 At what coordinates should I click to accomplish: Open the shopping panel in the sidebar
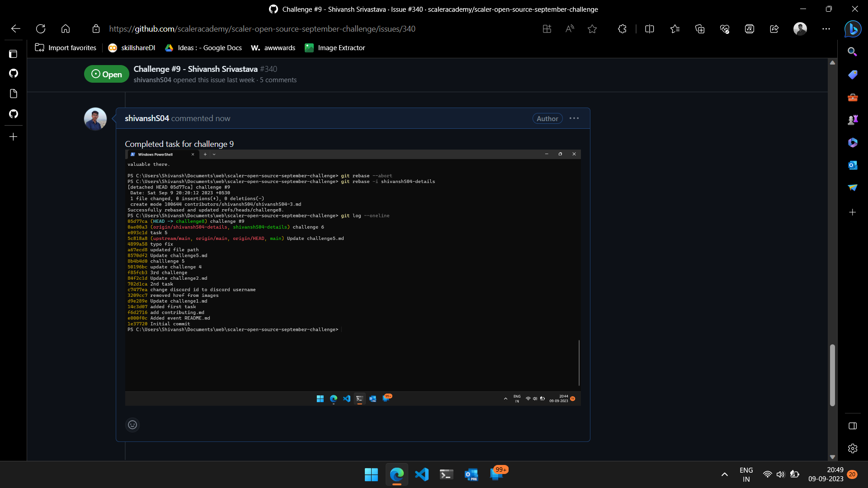[x=853, y=75]
